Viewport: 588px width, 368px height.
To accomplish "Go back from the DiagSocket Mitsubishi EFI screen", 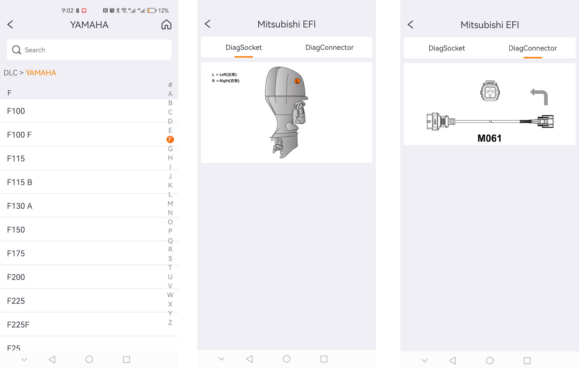I will coord(208,24).
